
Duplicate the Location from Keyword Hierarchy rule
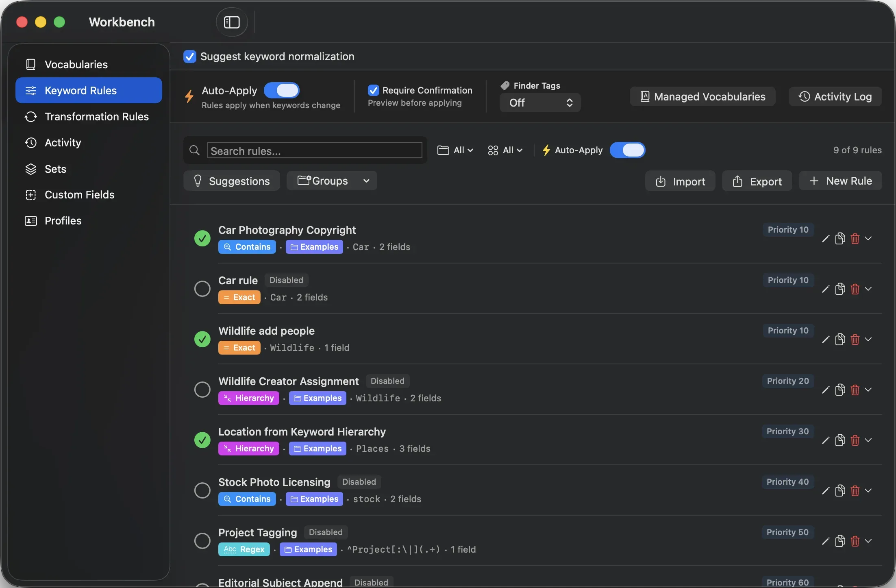[840, 440]
